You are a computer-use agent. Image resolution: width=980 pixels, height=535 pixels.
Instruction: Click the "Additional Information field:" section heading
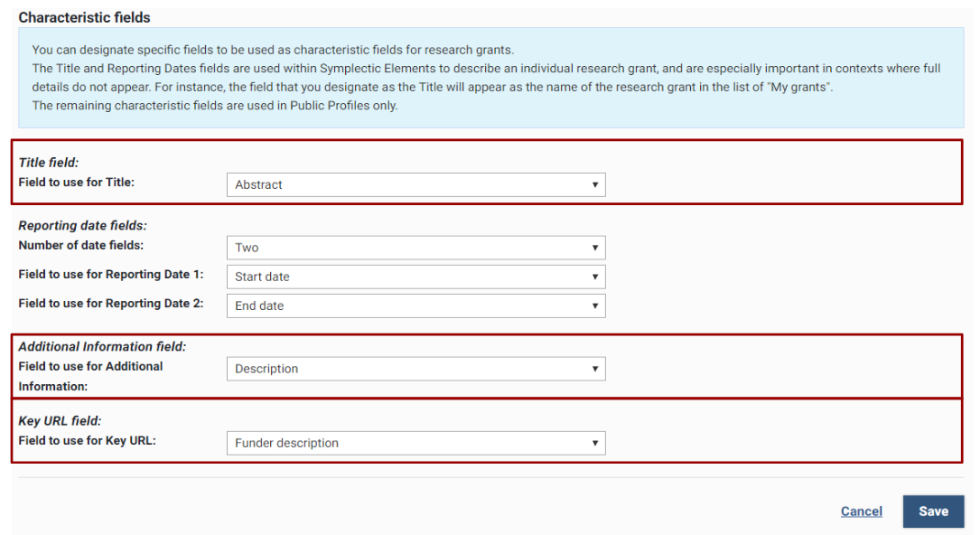click(x=102, y=346)
